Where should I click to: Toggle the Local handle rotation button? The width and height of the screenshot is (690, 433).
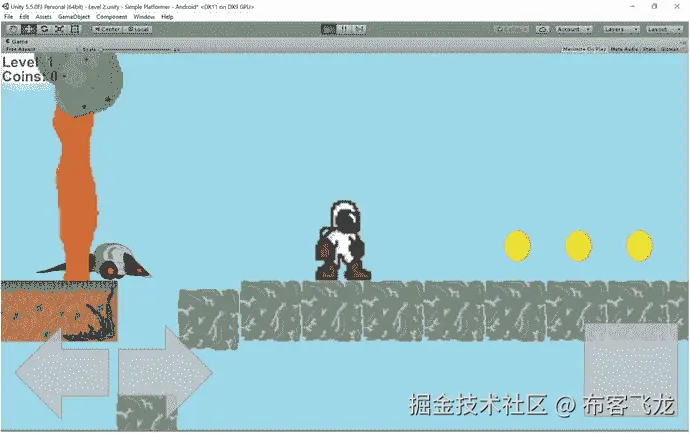(138, 29)
